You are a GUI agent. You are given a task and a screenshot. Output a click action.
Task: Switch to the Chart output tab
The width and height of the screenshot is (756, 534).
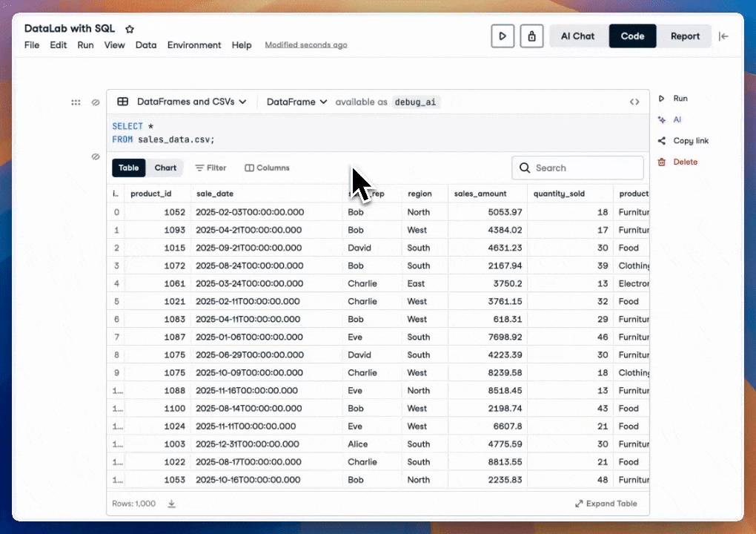click(165, 168)
